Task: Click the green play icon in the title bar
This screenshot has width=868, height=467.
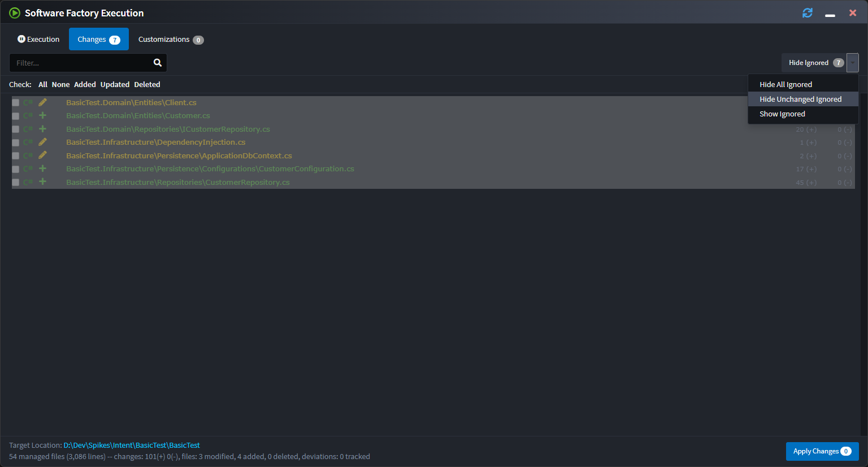Action: point(15,12)
